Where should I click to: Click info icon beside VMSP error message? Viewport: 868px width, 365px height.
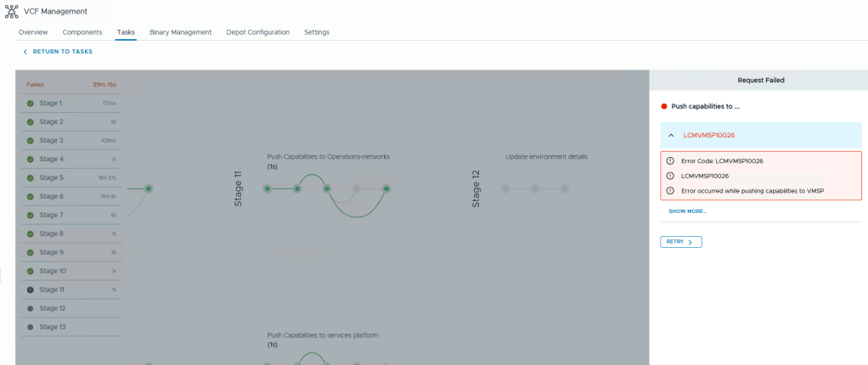coord(670,191)
